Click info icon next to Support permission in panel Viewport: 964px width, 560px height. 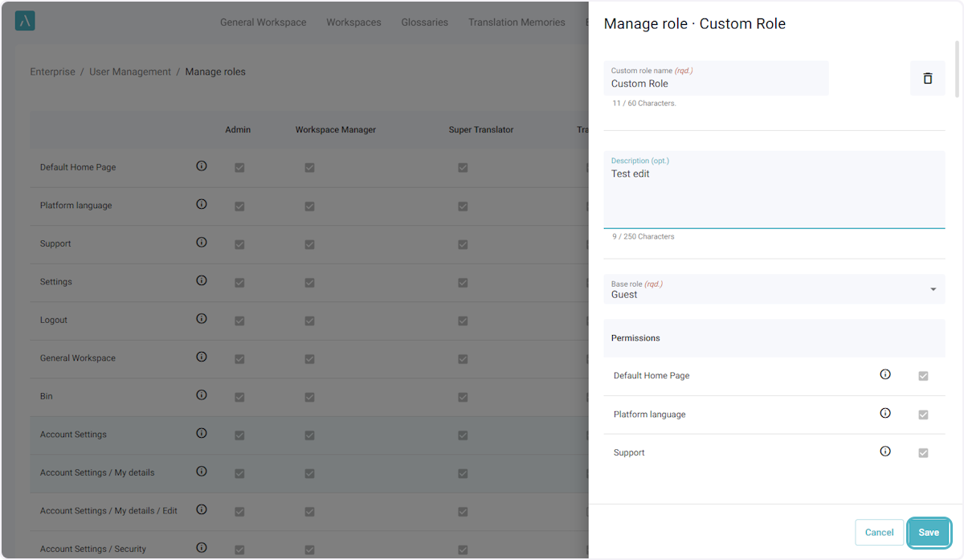point(885,452)
